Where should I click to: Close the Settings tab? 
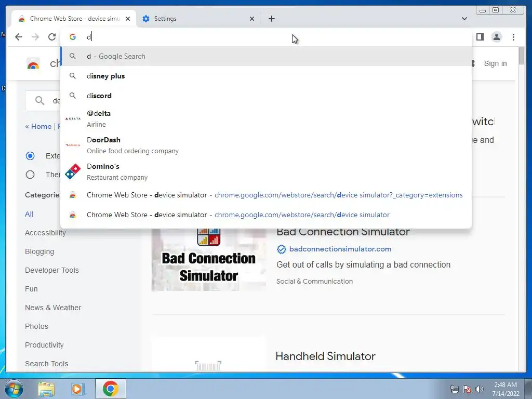252,19
